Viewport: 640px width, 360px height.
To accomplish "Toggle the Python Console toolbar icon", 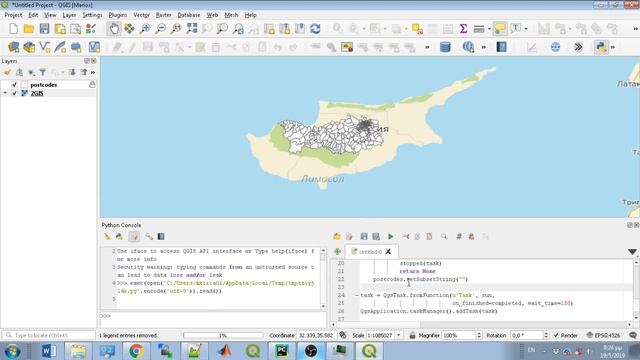I will click(601, 47).
